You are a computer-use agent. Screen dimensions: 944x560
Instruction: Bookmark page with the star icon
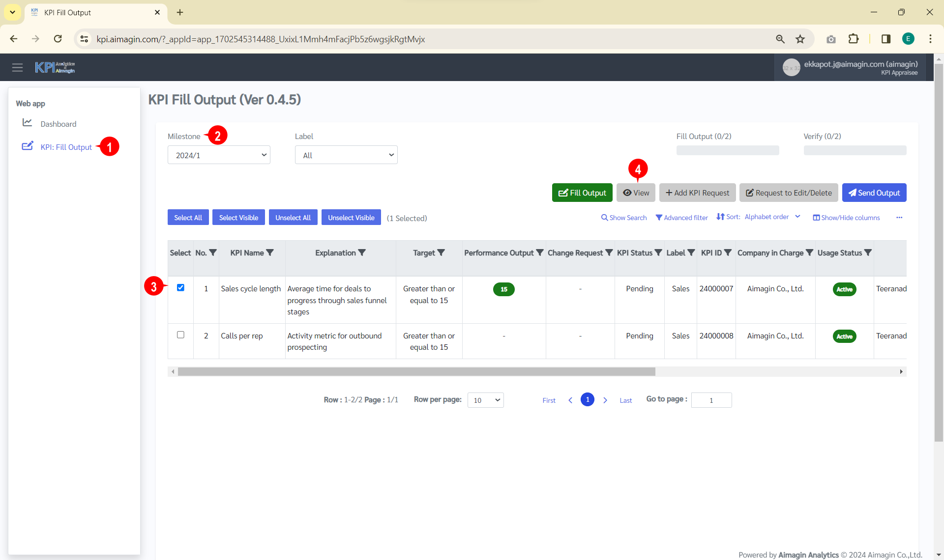(x=800, y=39)
